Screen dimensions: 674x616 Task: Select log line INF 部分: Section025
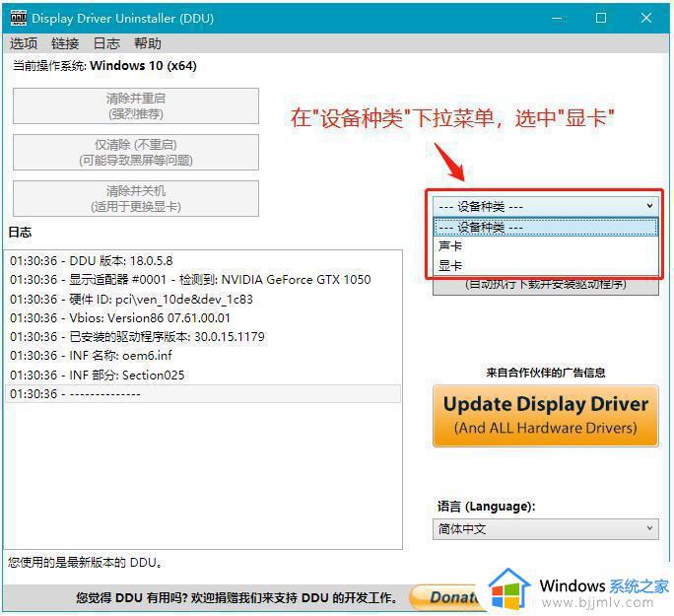pyautogui.click(x=202, y=375)
